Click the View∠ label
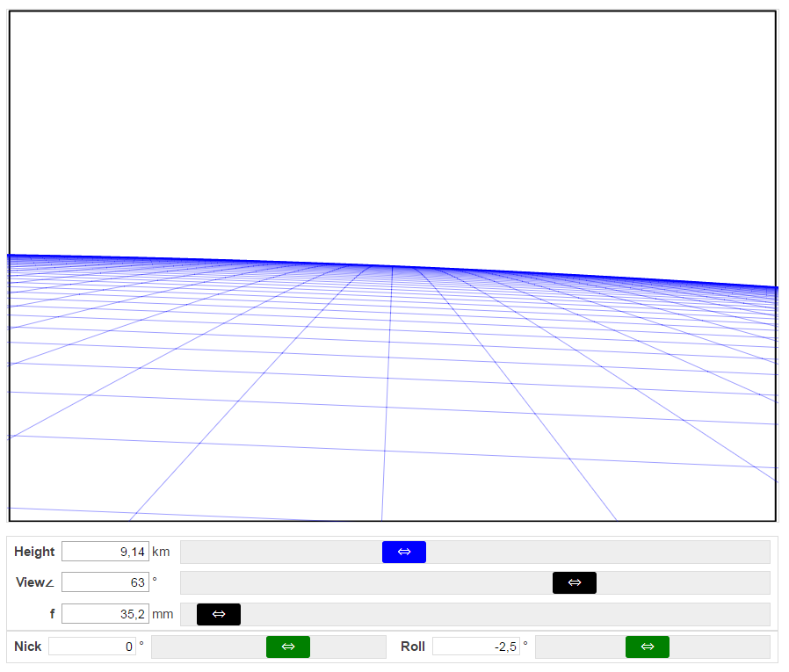 (x=35, y=582)
